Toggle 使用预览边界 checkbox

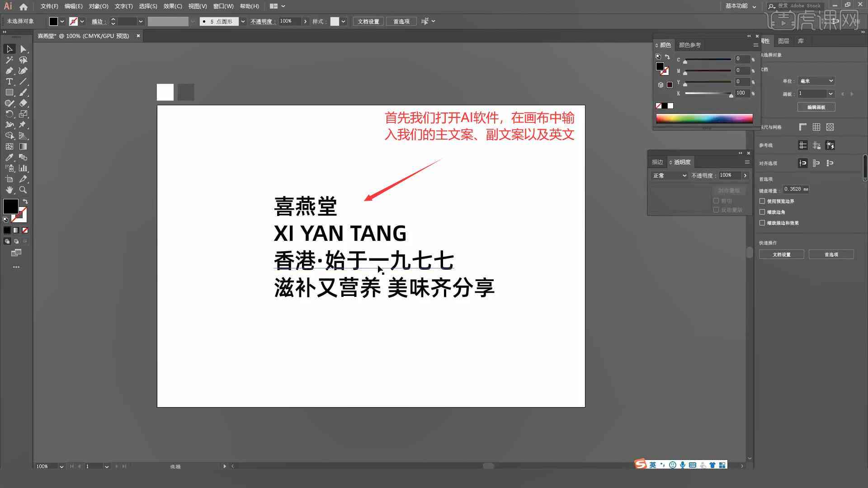point(763,201)
